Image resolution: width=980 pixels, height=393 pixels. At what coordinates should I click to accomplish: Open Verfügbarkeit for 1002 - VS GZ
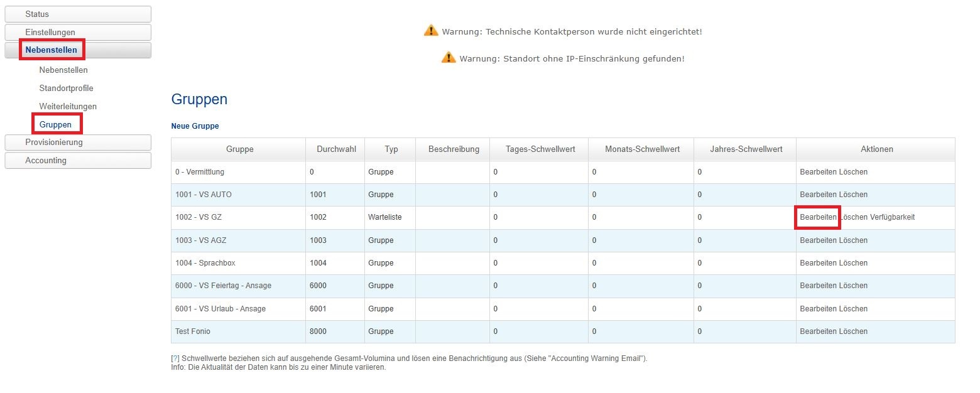click(x=892, y=217)
